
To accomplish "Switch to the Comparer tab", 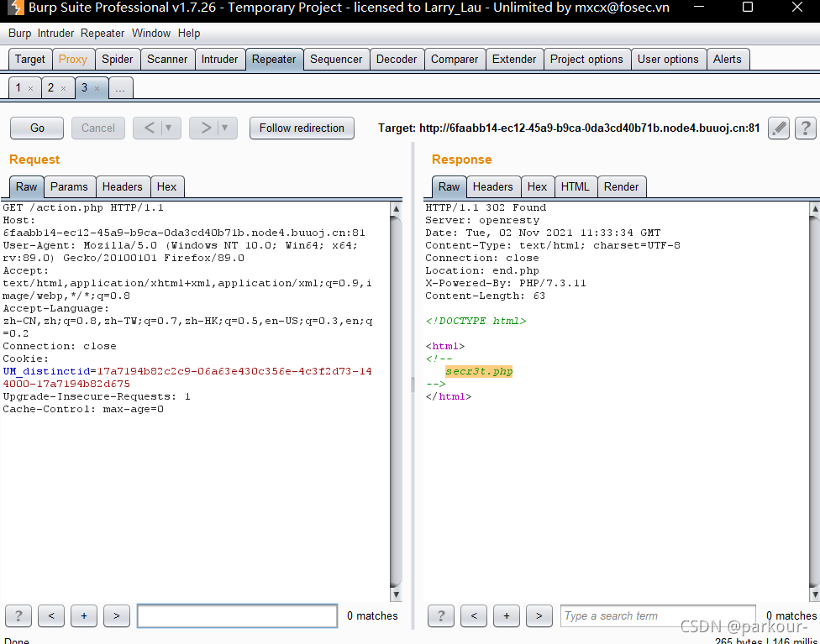I will click(455, 59).
